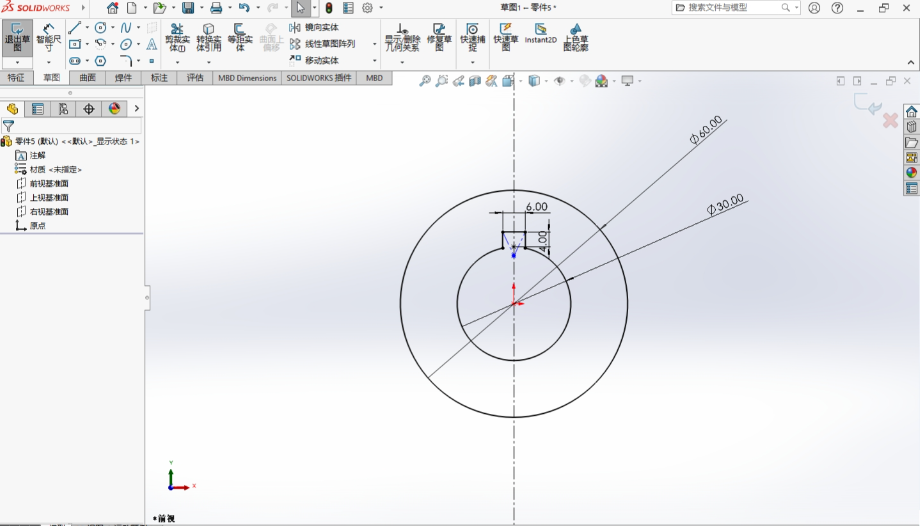Open the Trim Entities dropdown arrow
Screen dimensions: 920x526
177,62
